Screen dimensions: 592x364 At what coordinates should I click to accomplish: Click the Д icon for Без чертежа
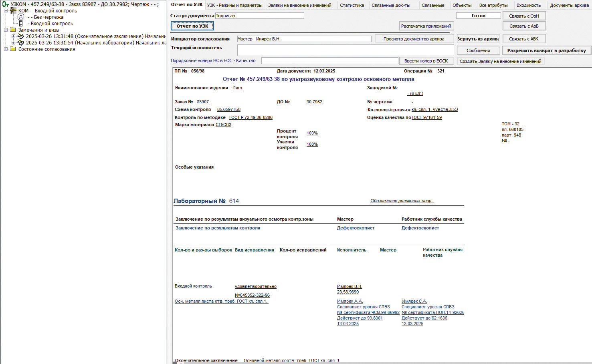pyautogui.click(x=21, y=17)
